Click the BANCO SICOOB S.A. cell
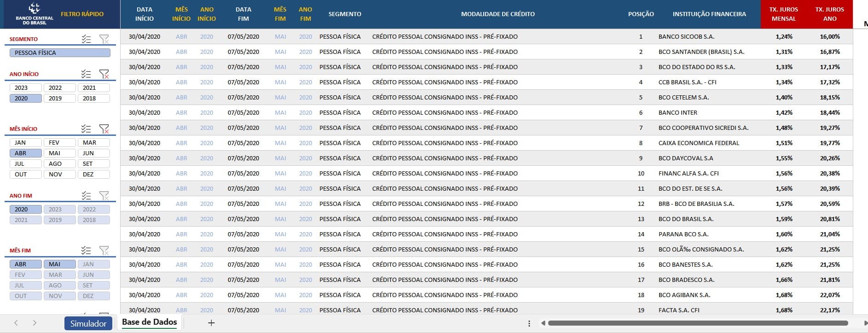The image size is (868, 333). [686, 36]
